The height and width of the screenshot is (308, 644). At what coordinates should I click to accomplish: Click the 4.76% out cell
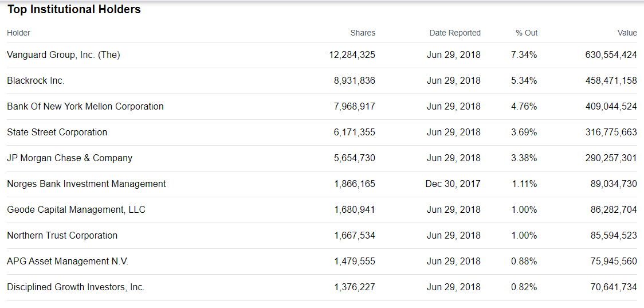524,107
